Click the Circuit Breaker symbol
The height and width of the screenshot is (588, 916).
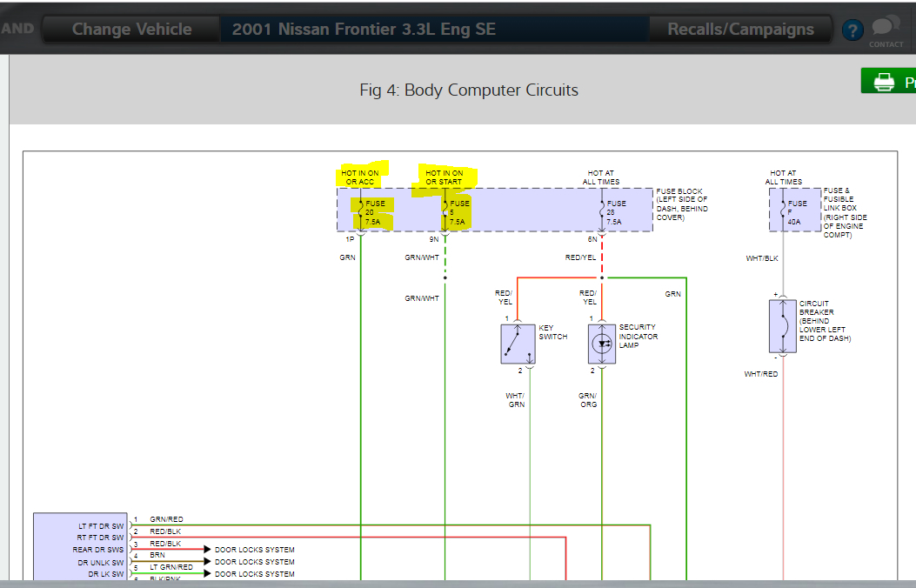(x=783, y=326)
